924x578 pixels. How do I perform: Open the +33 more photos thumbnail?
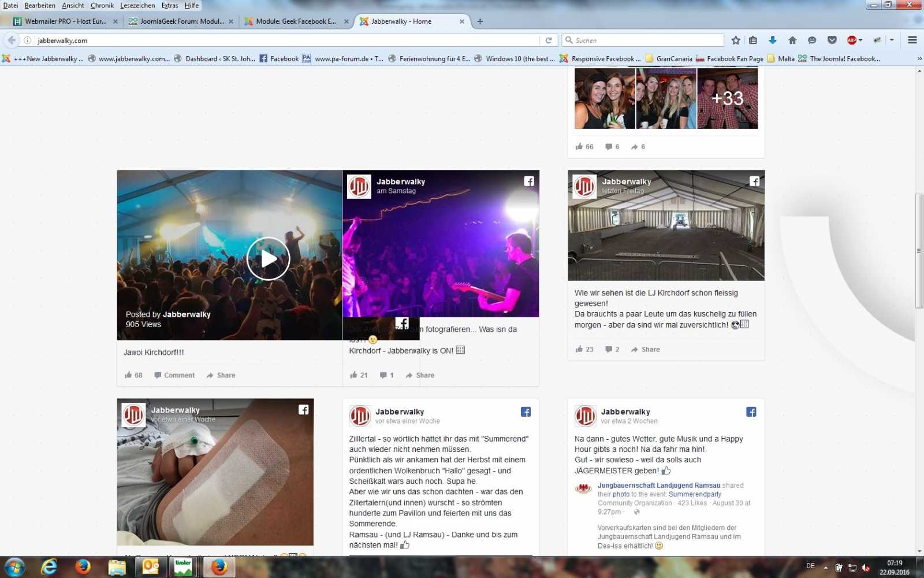(728, 98)
